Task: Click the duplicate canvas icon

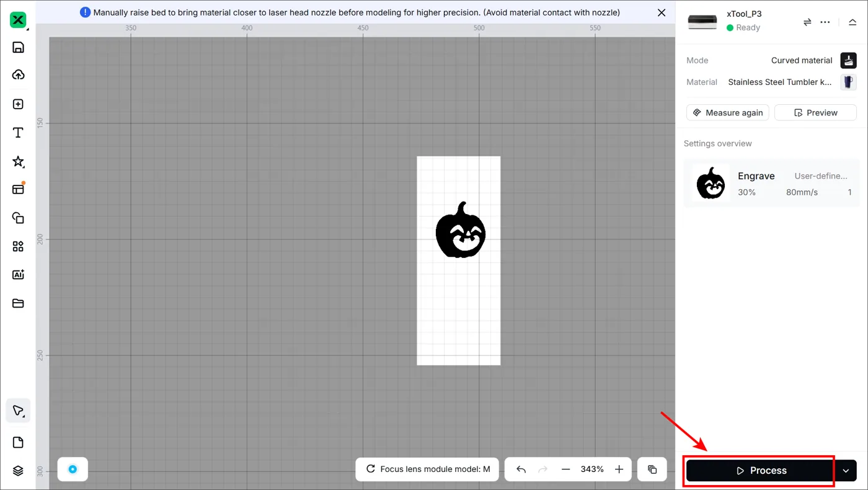Action: [652, 470]
